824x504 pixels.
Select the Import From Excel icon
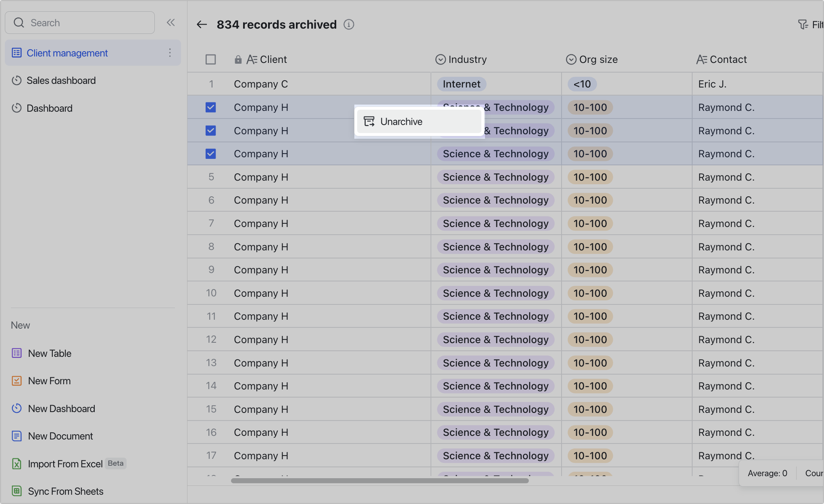coord(16,464)
